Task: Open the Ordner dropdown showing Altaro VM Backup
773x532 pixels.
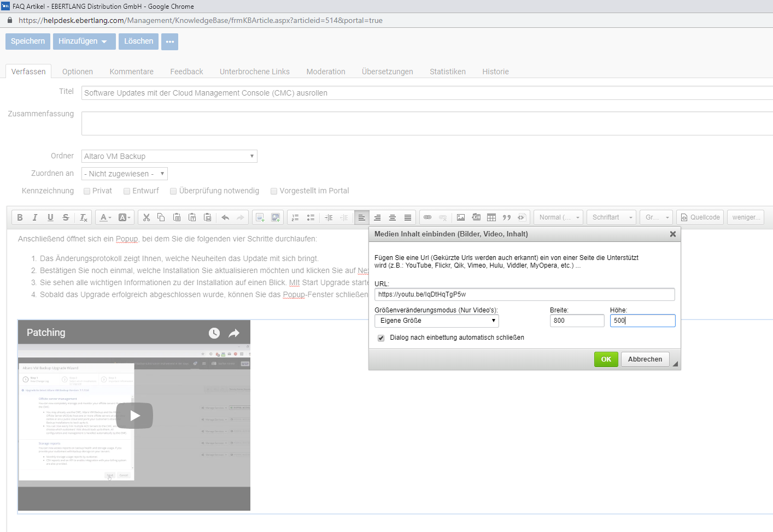Action: coord(169,156)
